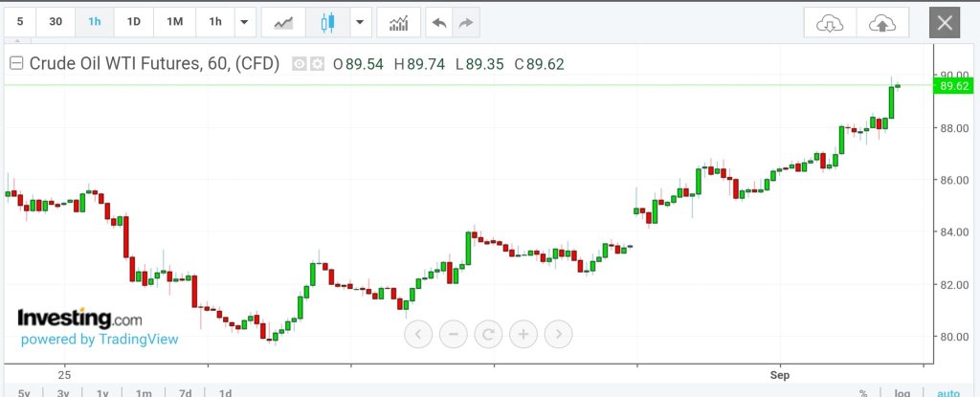Close the chart with X button

[945, 23]
